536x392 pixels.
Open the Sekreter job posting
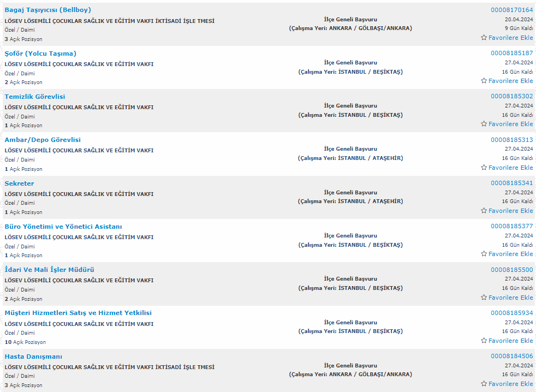(19, 183)
